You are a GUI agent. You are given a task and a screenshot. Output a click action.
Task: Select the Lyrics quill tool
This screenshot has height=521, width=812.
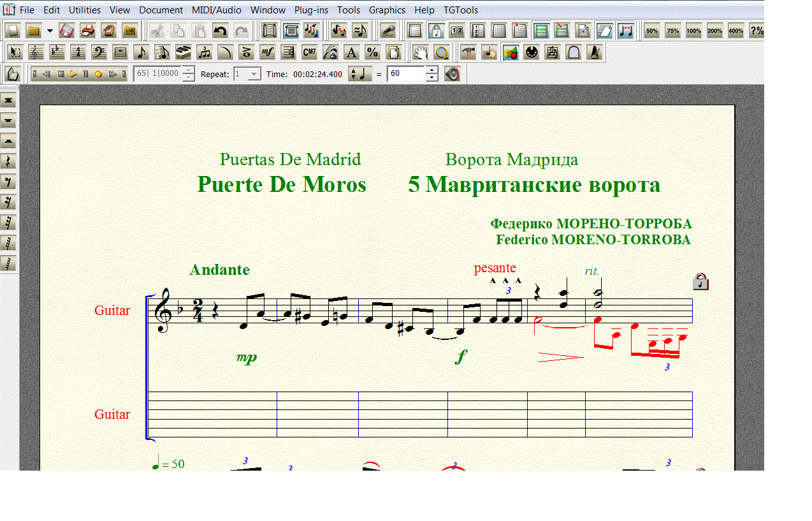tap(330, 52)
